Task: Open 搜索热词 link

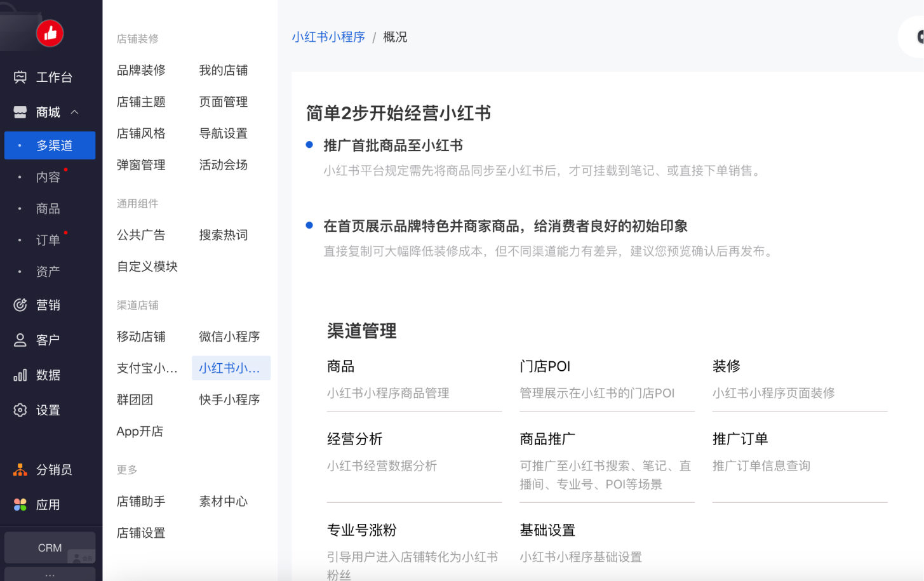Action: click(224, 235)
